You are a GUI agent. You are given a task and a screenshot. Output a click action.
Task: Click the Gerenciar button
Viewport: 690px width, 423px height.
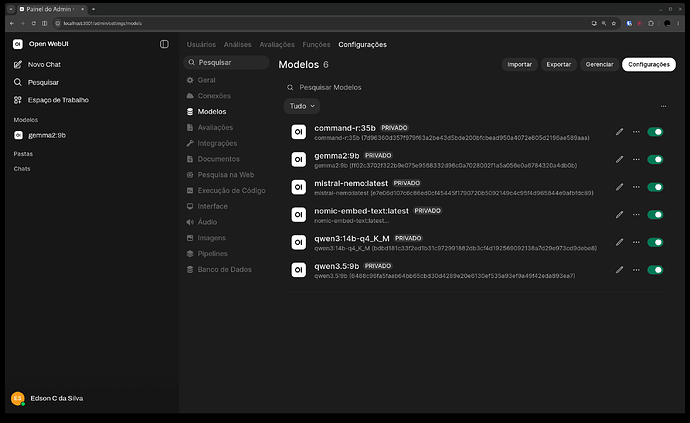[599, 64]
